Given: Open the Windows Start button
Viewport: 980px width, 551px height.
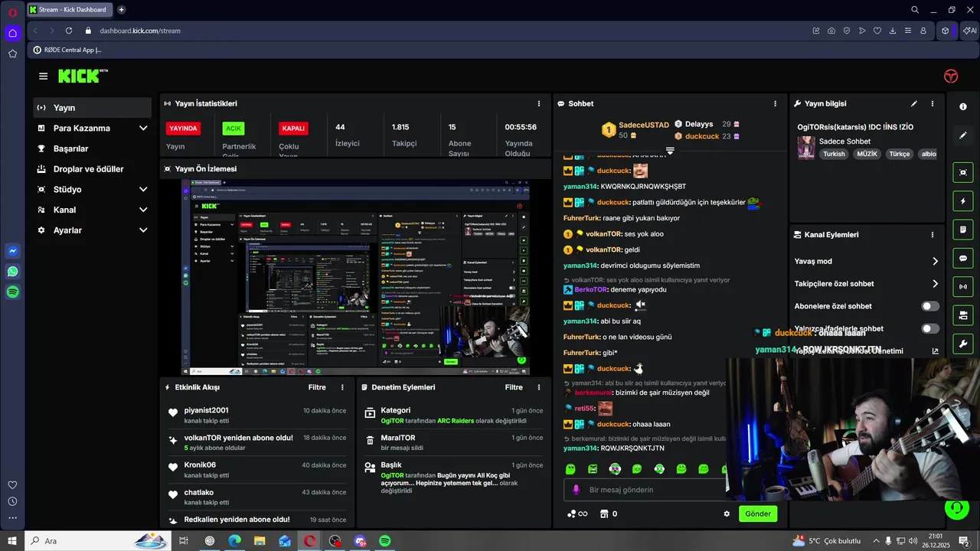Looking at the screenshot, I should pos(12,541).
